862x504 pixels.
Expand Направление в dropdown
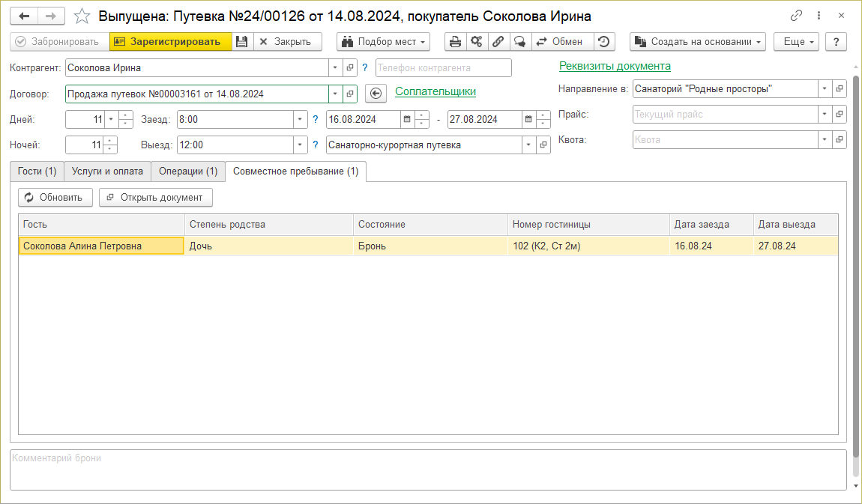click(825, 89)
